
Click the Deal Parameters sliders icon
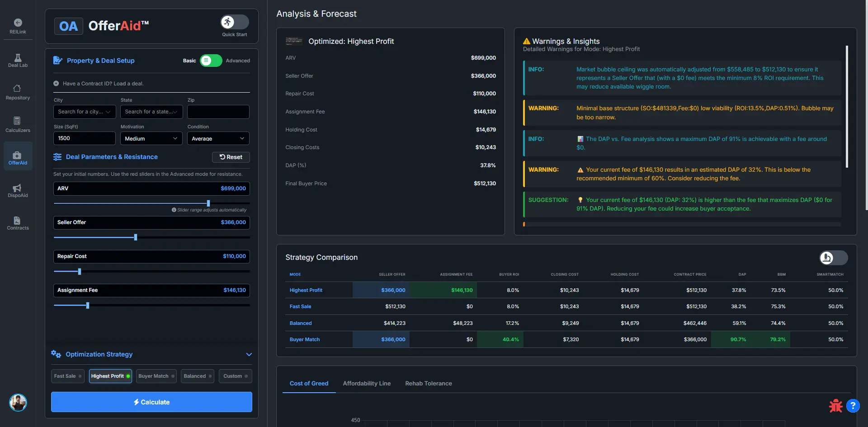coord(57,157)
